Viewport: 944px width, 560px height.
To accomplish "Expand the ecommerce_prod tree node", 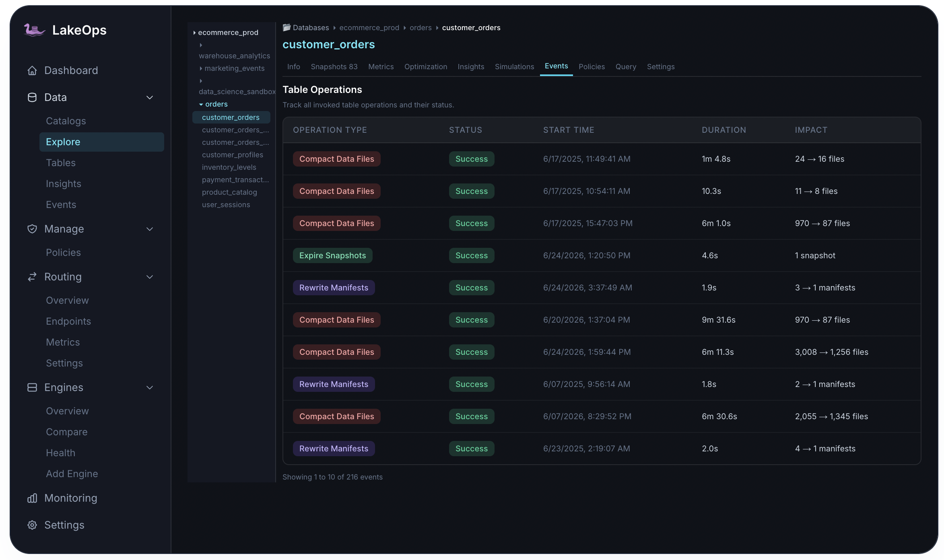I will point(194,33).
